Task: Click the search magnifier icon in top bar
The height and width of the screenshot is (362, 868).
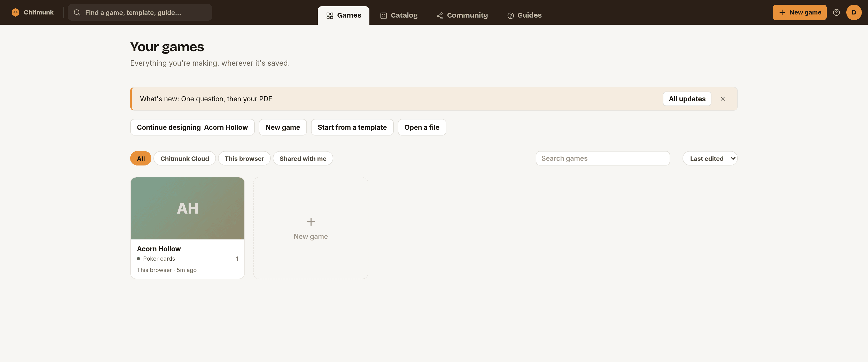Action: point(77,12)
